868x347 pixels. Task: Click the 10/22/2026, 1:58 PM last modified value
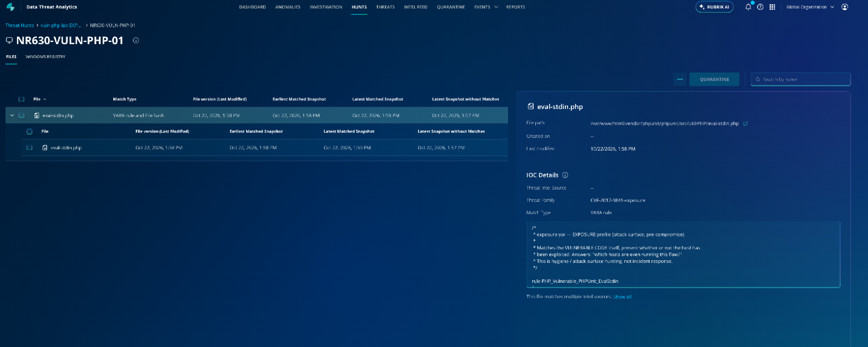[x=613, y=149]
